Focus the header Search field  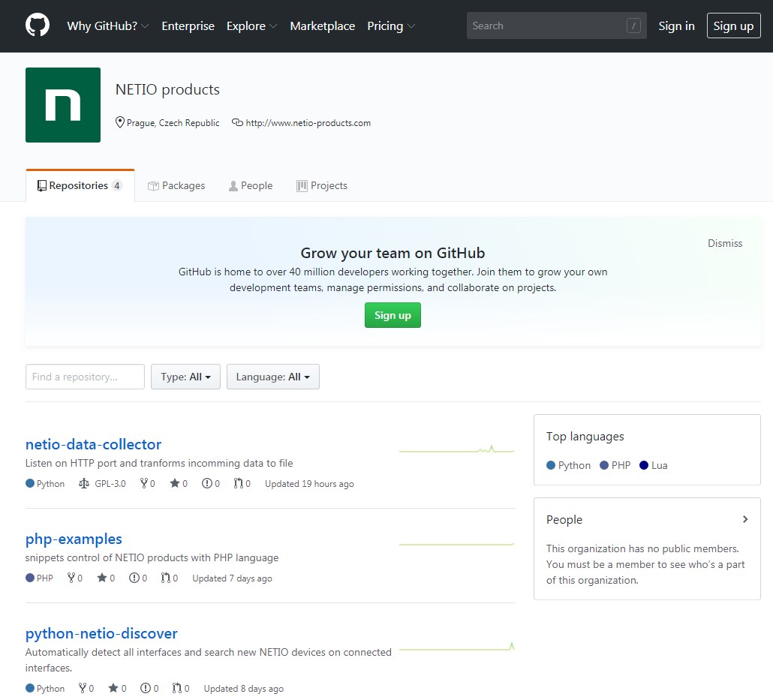click(556, 26)
